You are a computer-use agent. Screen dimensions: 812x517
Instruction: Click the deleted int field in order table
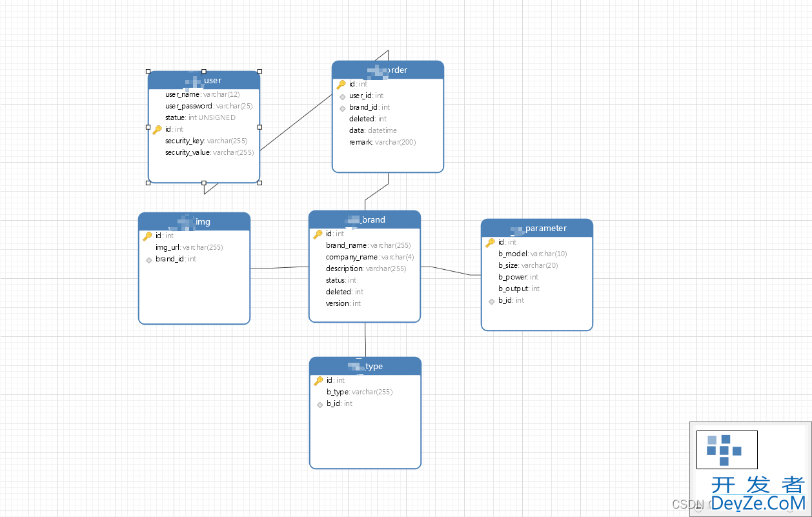point(368,119)
